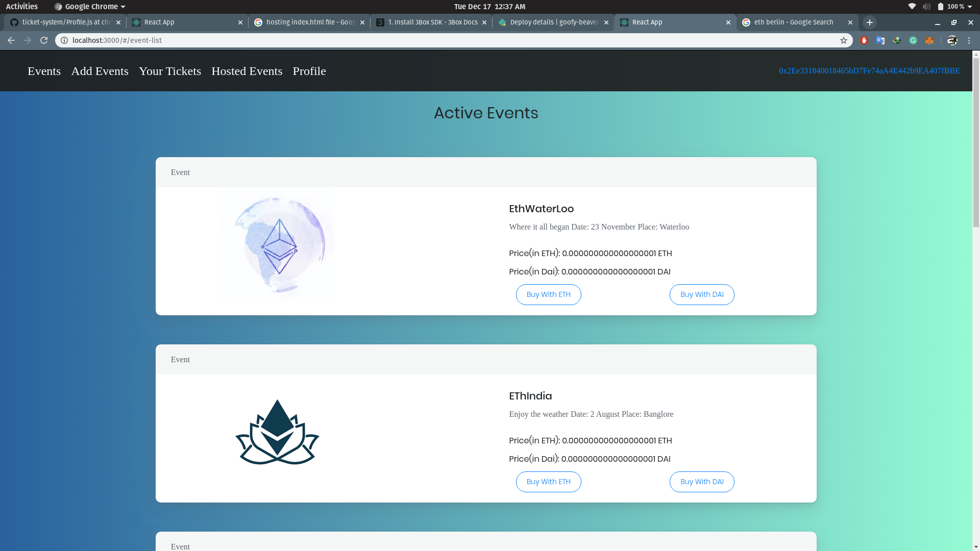Open the Your Tickets nav item

pos(170,71)
